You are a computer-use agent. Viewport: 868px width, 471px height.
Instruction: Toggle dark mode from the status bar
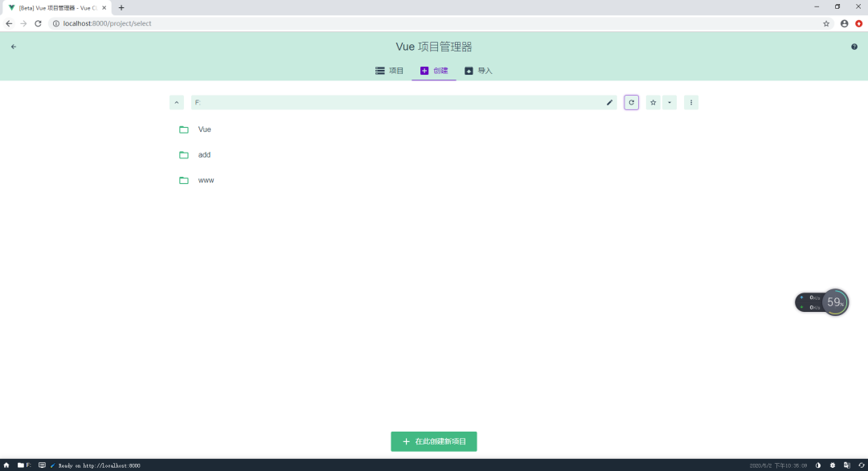[818, 465]
